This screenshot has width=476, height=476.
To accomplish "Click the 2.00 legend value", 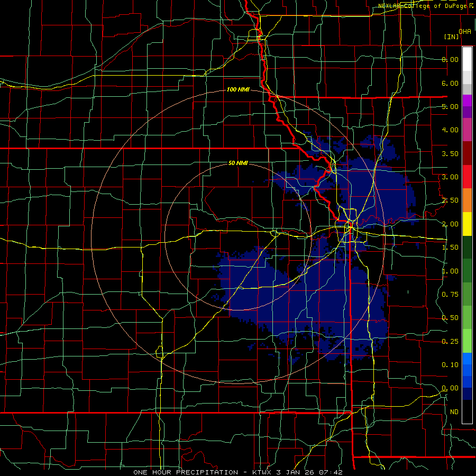I will (450, 224).
